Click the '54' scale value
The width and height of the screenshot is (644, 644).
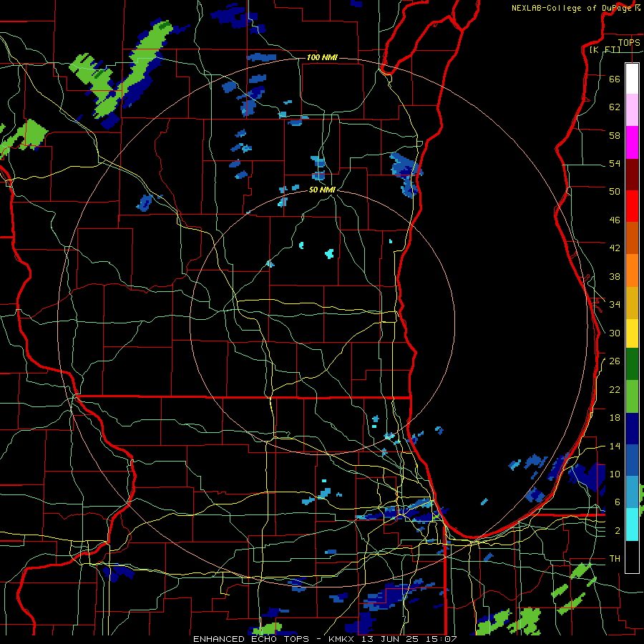click(615, 163)
